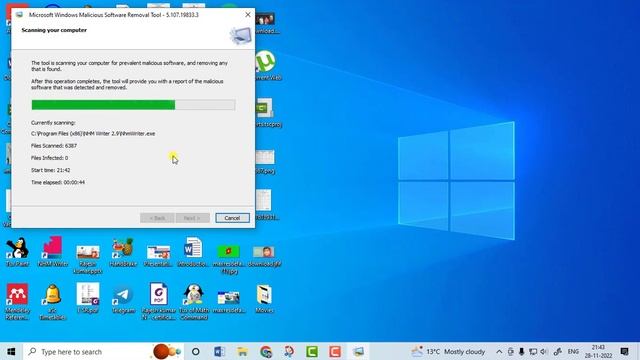The width and height of the screenshot is (640, 360).
Task: Open Microsoft Word from the taskbar
Action: point(219,351)
